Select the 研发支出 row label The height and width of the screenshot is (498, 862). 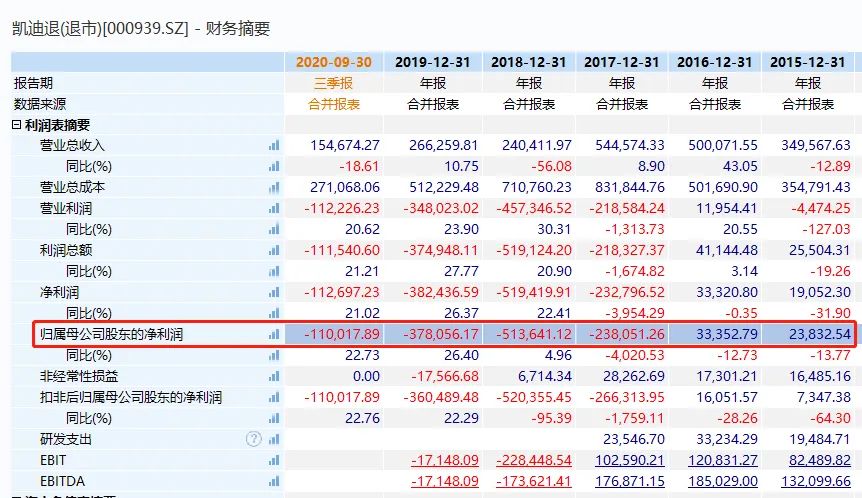pos(66,439)
